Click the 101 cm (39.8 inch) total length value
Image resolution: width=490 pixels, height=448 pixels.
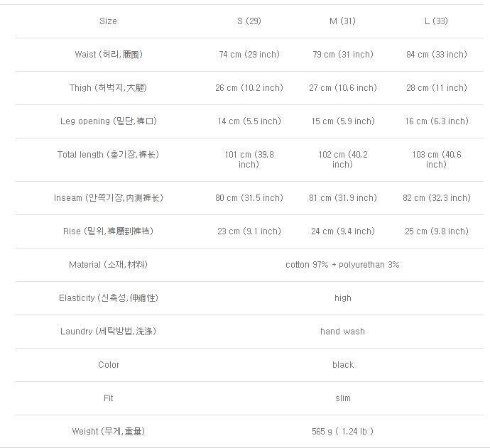[x=249, y=159]
